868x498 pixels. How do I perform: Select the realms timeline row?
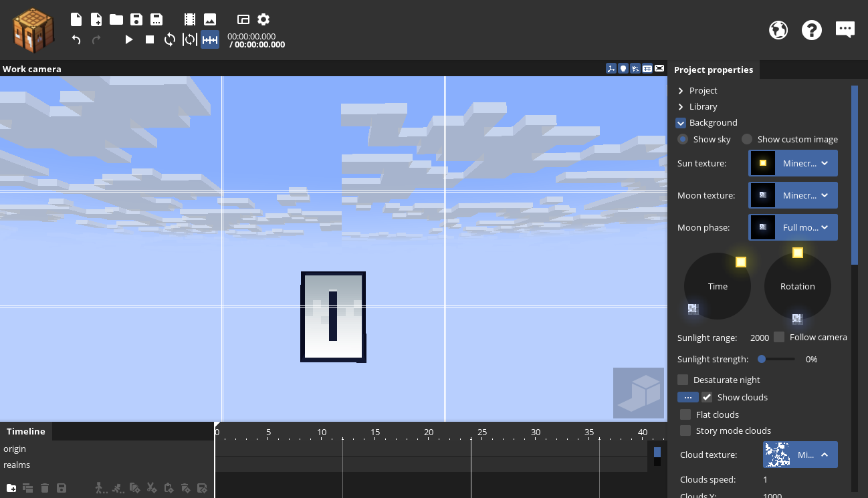[107, 465]
